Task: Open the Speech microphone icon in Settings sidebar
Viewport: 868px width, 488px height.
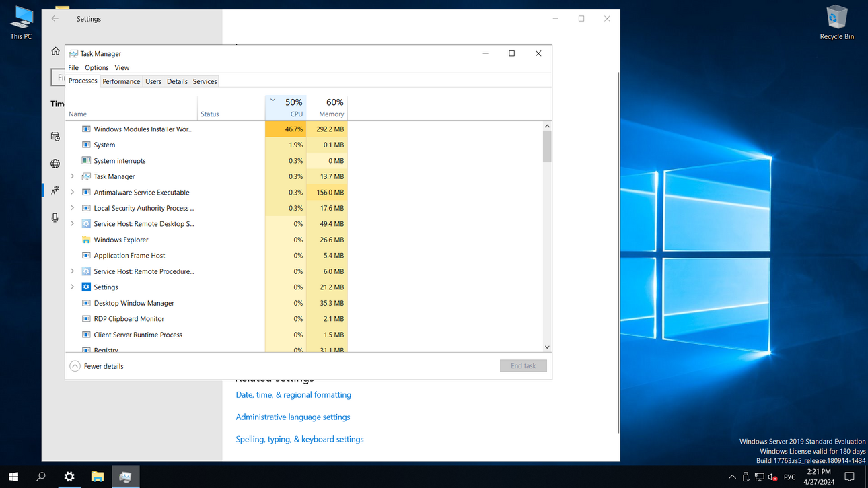Action: [55, 218]
